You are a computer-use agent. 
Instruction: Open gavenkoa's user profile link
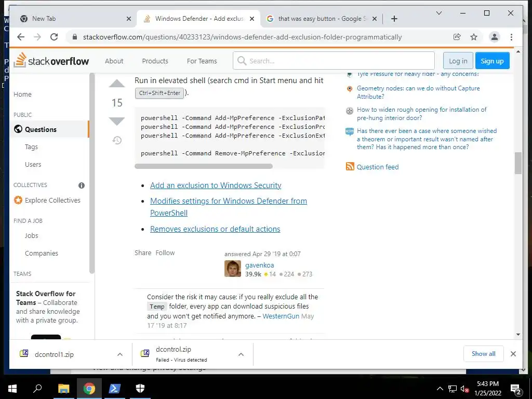coord(260,265)
